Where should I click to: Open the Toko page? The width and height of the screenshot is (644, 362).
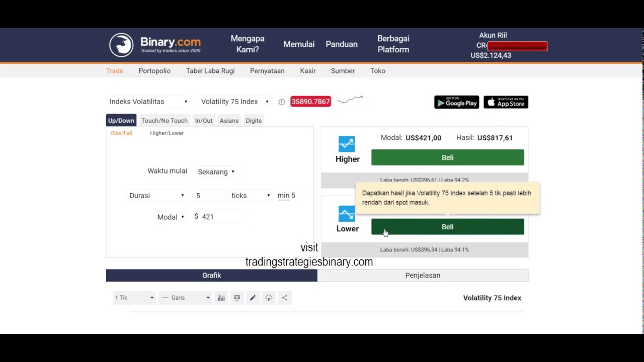pos(378,71)
